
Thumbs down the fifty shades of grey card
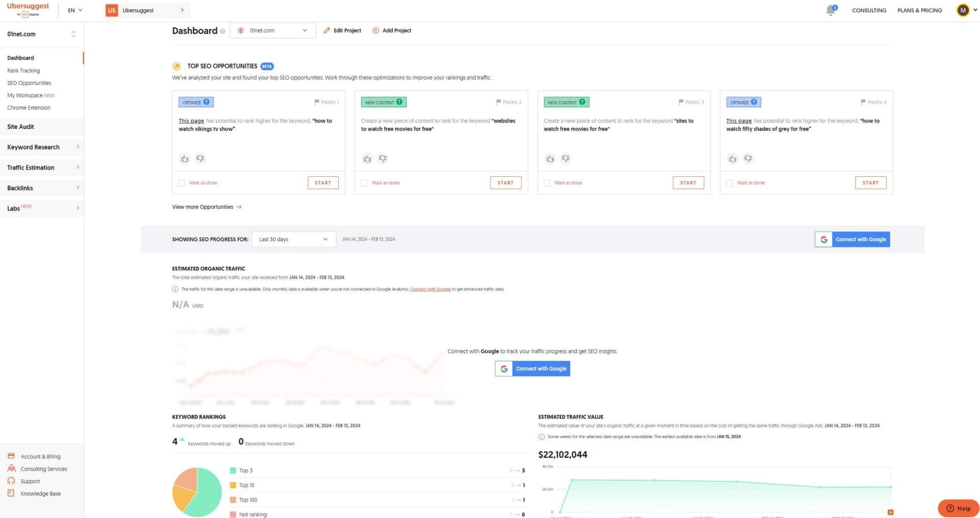(748, 159)
